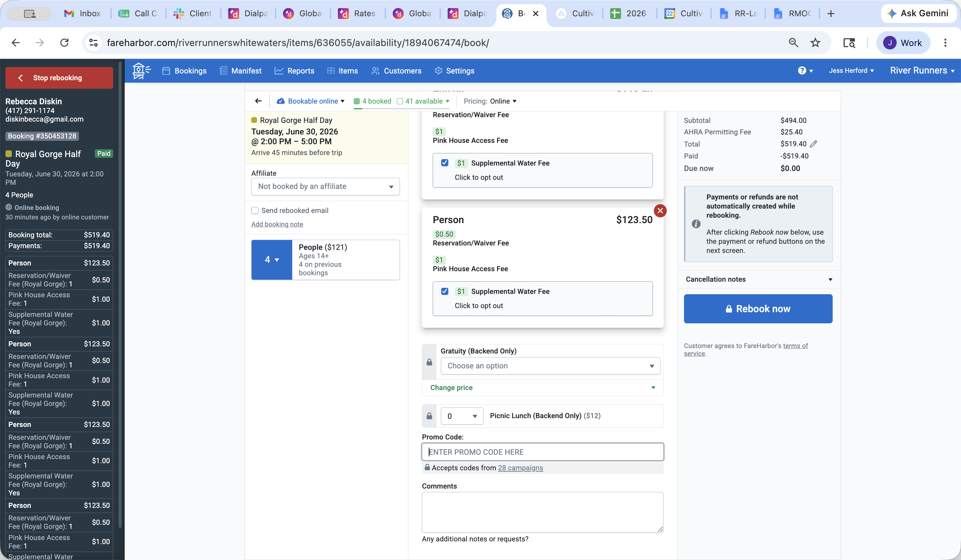
Task: Click Add booking note link
Action: [277, 224]
